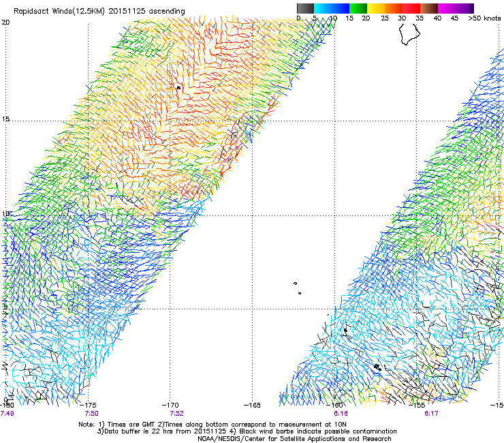Click the '>50 knots' legend label
This screenshot has width=504, height=443.
[484, 18]
